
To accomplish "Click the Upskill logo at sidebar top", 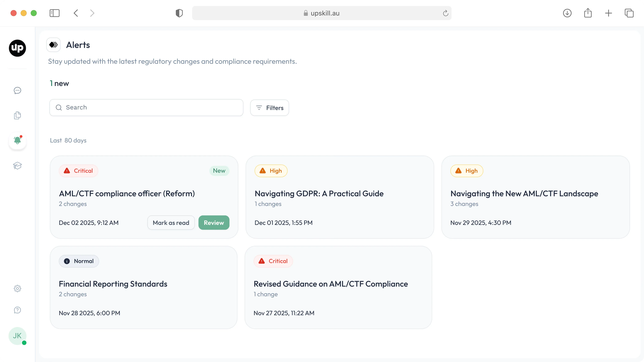I will (x=17, y=48).
